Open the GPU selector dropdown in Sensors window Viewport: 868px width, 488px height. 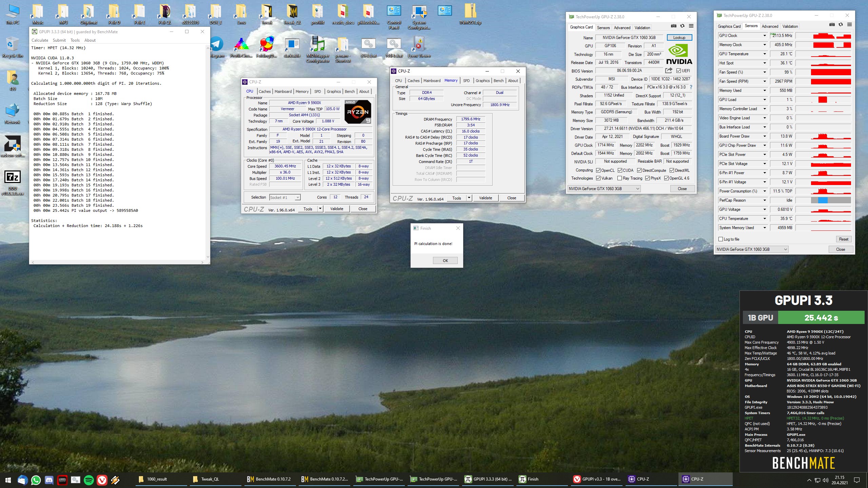point(752,249)
